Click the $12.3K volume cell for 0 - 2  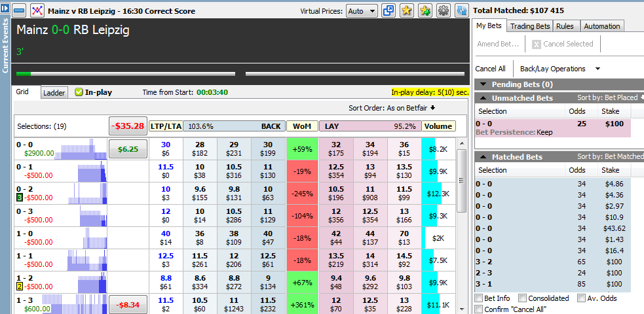438,194
